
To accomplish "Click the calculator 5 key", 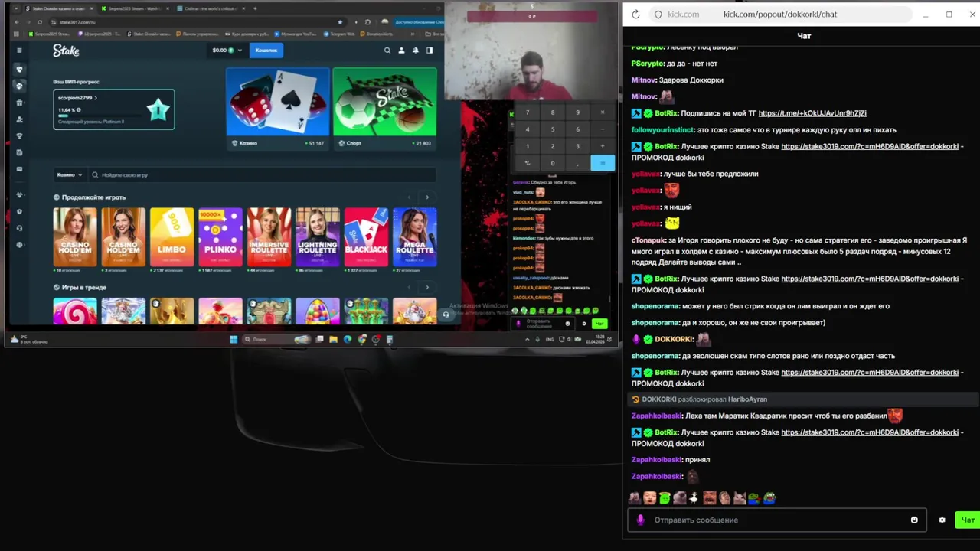I will (552, 129).
